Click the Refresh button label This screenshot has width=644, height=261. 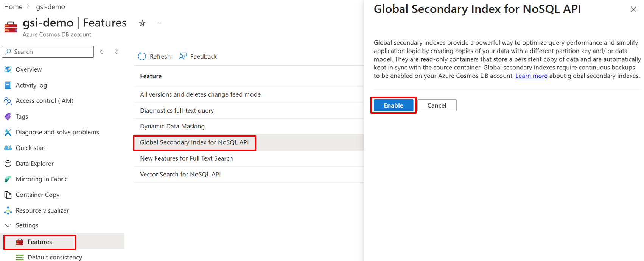tap(160, 56)
